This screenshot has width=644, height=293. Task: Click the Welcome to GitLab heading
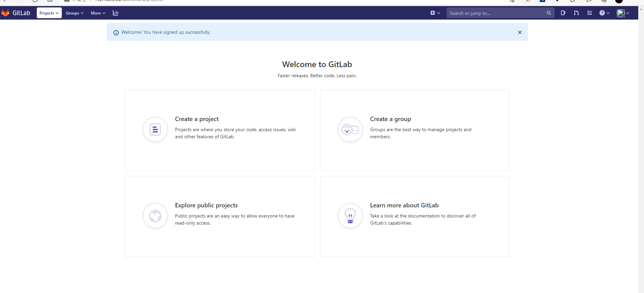317,64
